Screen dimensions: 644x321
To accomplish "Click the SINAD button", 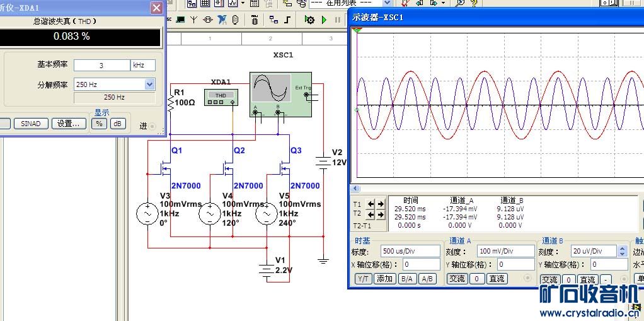I will [x=31, y=124].
